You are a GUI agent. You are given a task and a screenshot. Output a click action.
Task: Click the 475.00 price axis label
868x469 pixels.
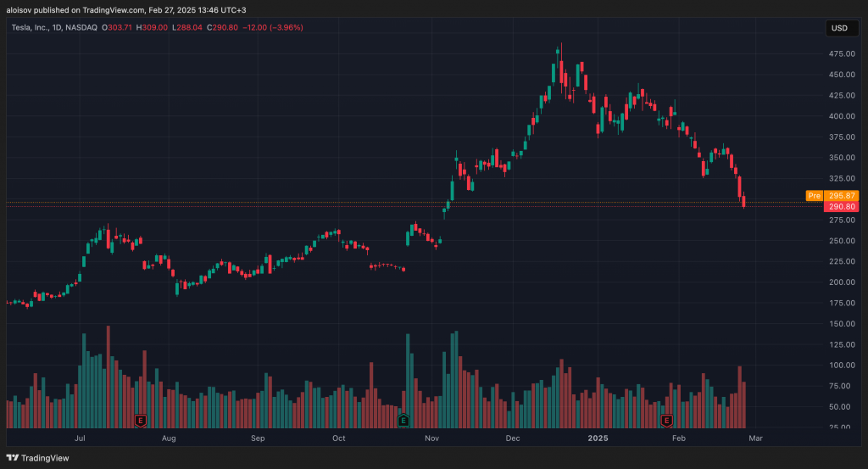point(842,53)
